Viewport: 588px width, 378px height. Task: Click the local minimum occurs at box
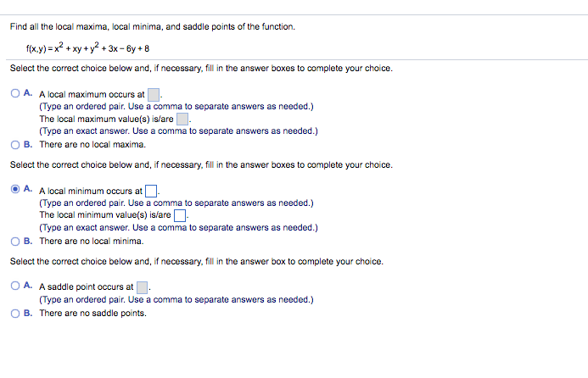[x=151, y=191]
